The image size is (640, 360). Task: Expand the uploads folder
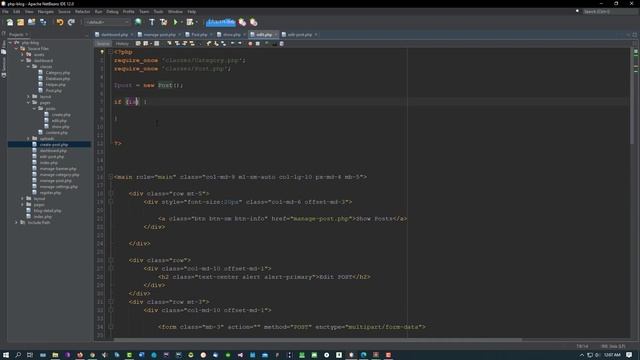[29, 139]
